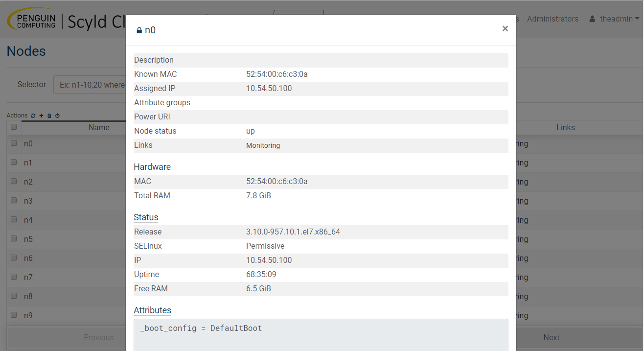Click the user icon beside theadmin
The width and height of the screenshot is (644, 351).
click(592, 19)
